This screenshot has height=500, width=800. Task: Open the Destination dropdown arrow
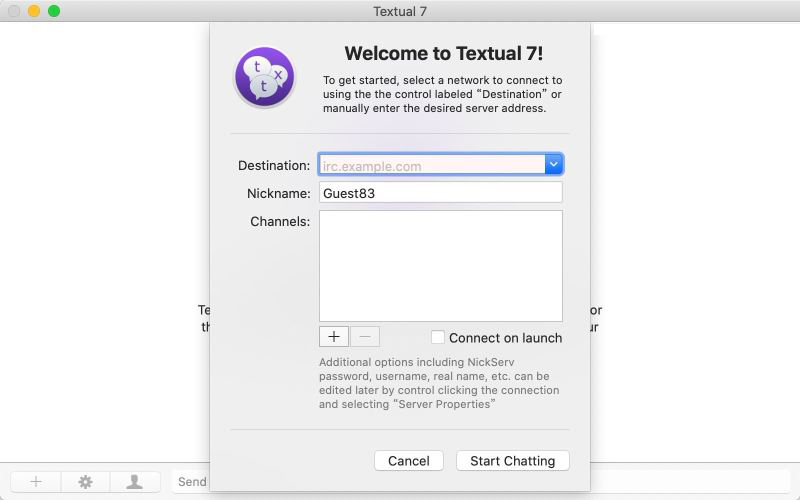554,164
